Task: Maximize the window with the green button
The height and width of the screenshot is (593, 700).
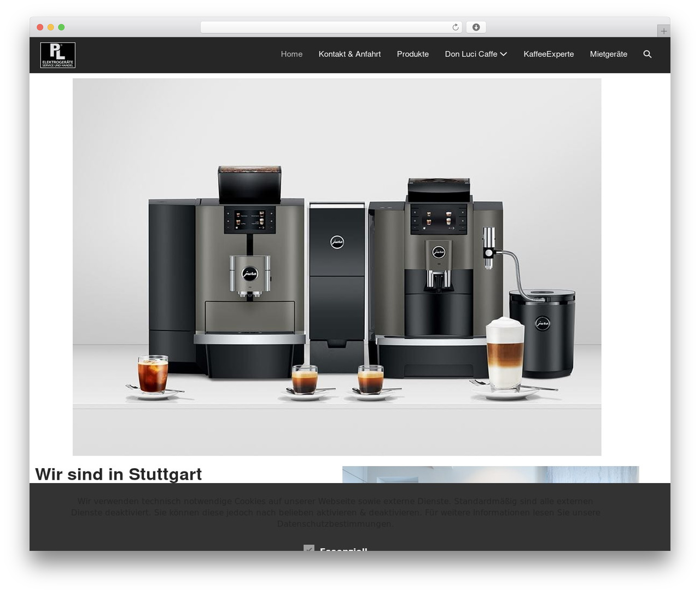Action: click(x=61, y=27)
